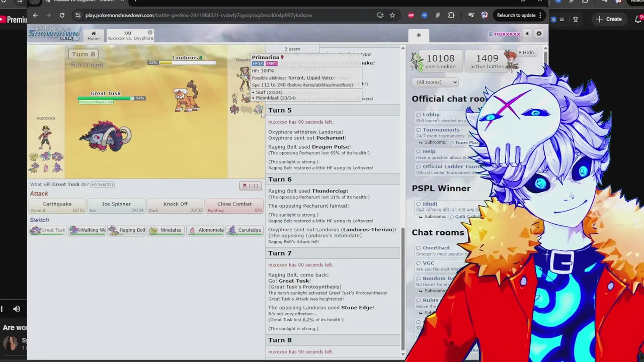Click the Turn 8 indicator
The image size is (644, 362).
(x=83, y=54)
